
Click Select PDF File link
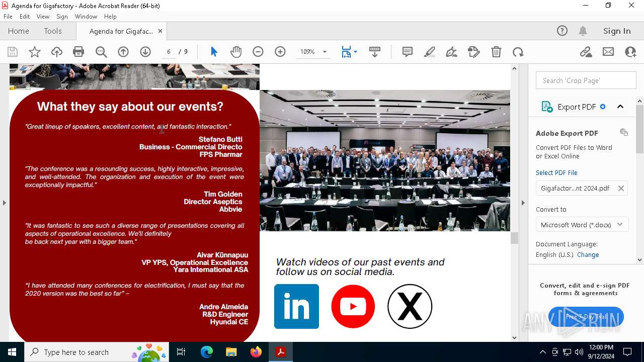[556, 172]
